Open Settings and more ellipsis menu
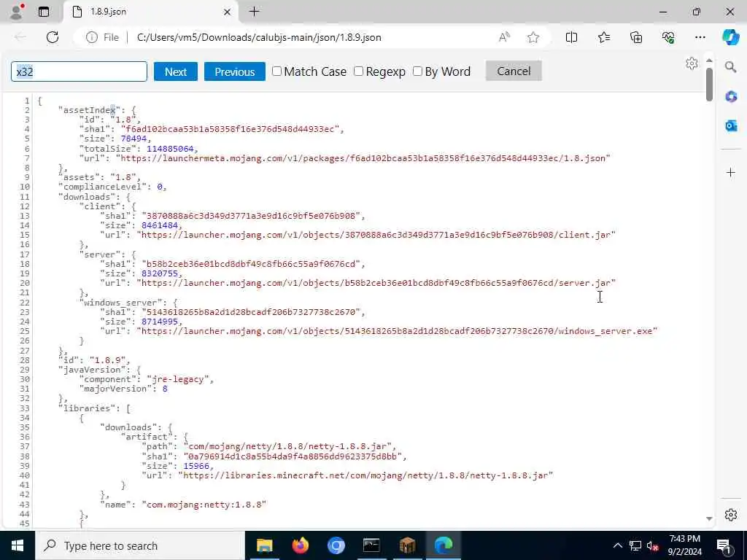Viewport: 747px width, 560px height. pos(700,37)
